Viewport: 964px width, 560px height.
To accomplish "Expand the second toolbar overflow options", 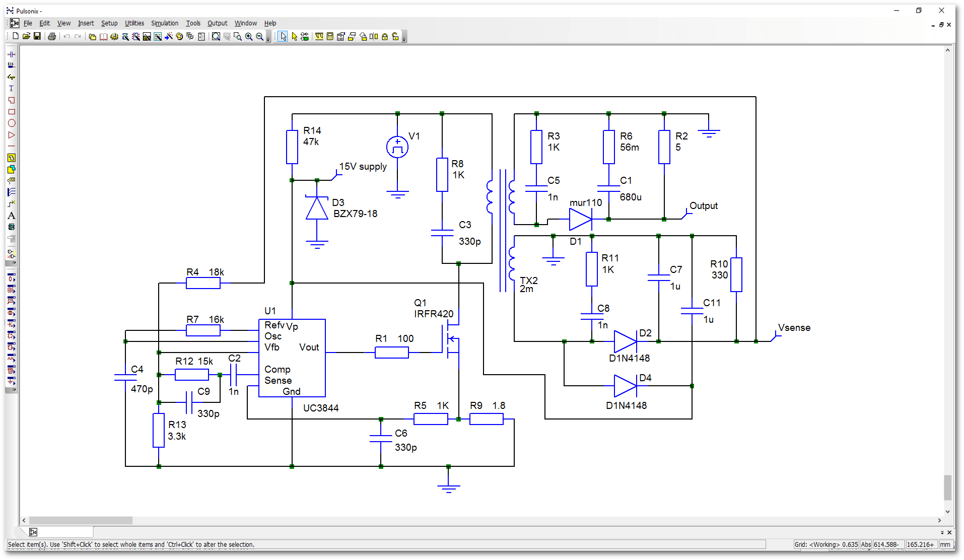I will (404, 38).
